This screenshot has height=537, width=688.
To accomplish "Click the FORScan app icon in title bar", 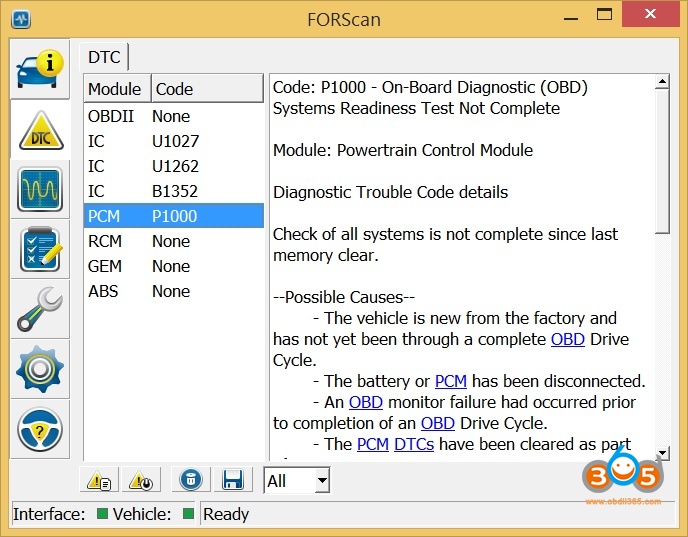I will point(21,19).
